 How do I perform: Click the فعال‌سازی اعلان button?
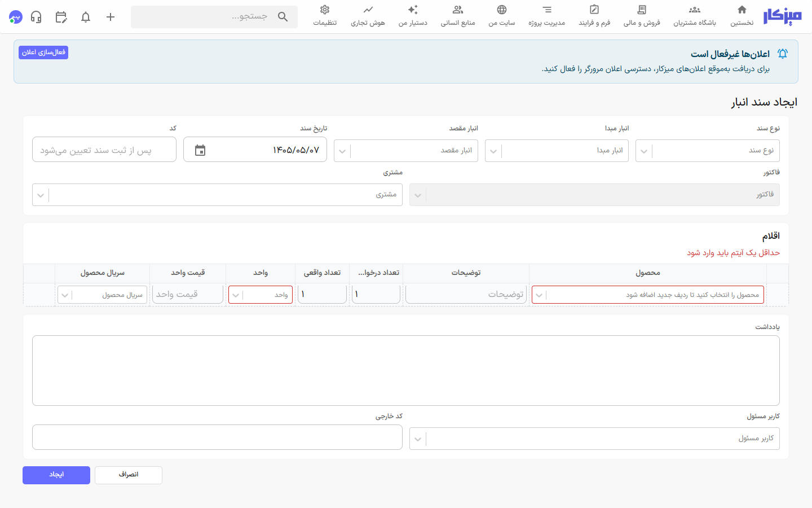43,52
